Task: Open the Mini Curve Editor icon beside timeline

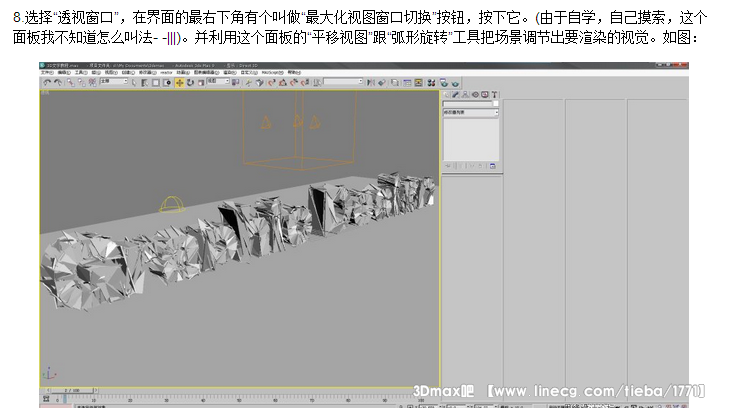Action: click(45, 399)
